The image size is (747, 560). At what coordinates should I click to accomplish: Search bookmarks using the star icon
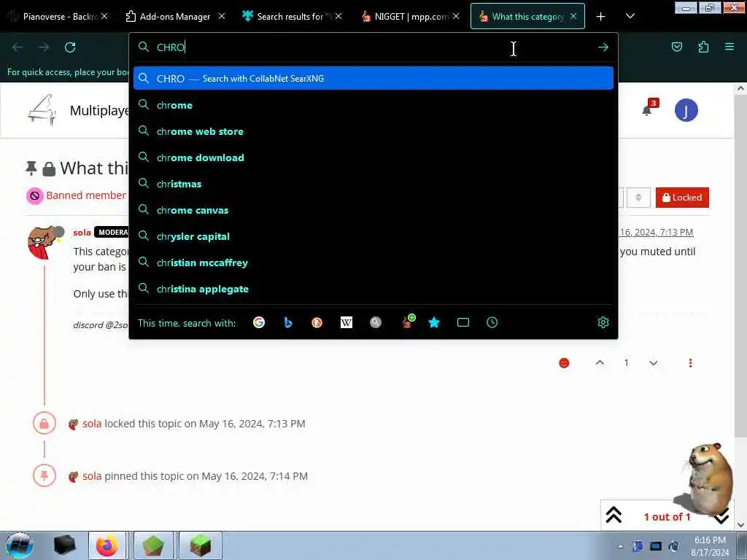tap(433, 322)
